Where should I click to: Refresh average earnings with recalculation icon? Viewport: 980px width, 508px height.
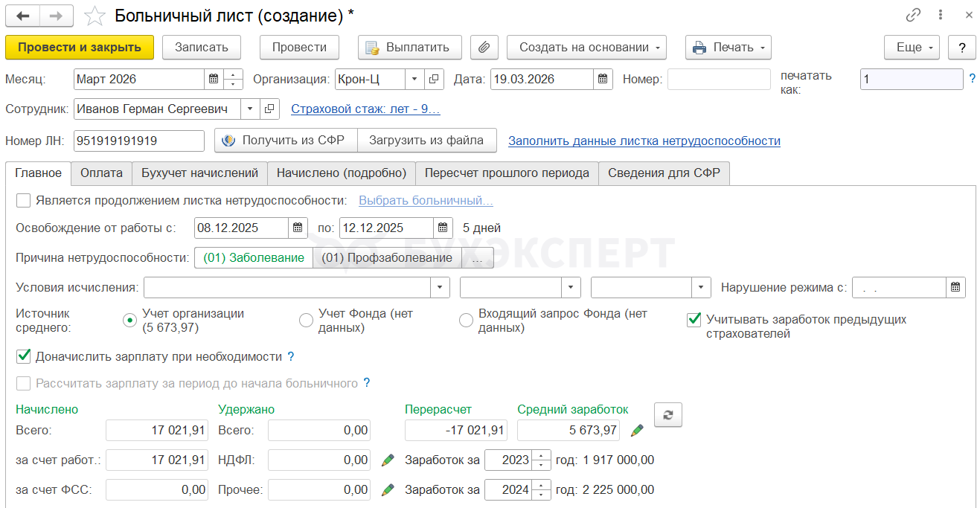coord(667,415)
